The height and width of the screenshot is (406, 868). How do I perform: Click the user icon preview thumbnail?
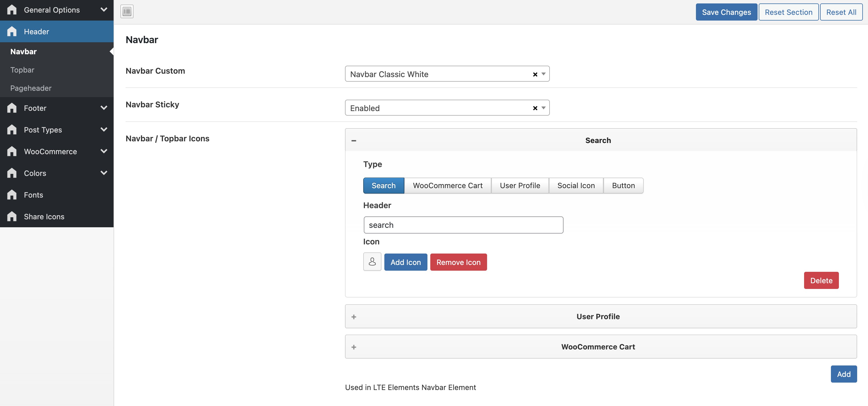(x=372, y=262)
